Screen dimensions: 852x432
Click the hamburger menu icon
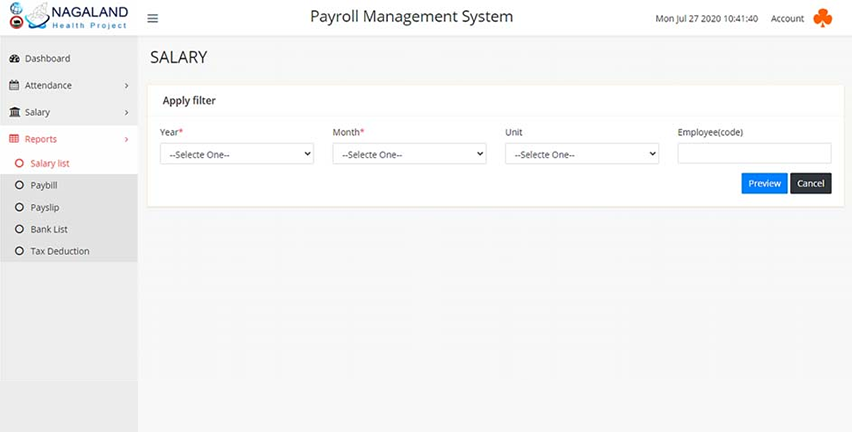(x=152, y=18)
